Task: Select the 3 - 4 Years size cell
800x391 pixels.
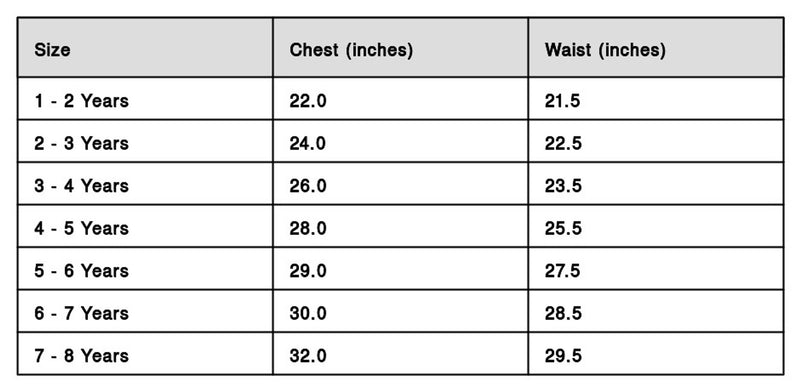Action: click(145, 184)
